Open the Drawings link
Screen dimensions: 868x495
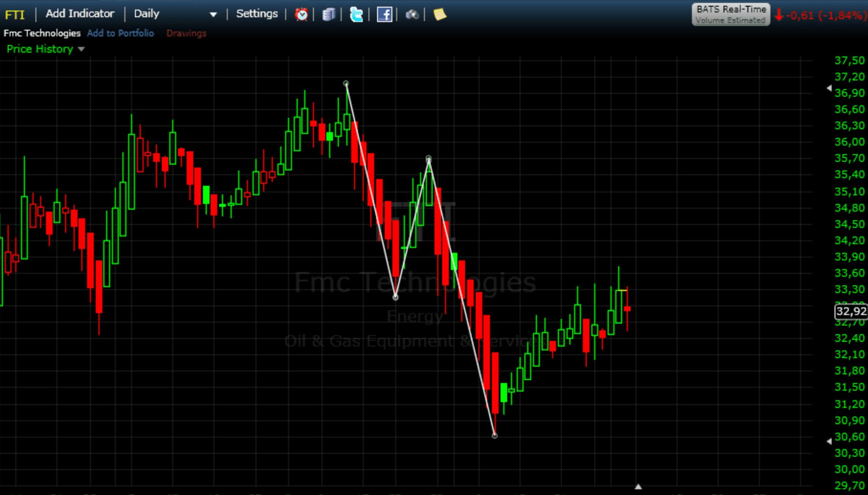187,33
